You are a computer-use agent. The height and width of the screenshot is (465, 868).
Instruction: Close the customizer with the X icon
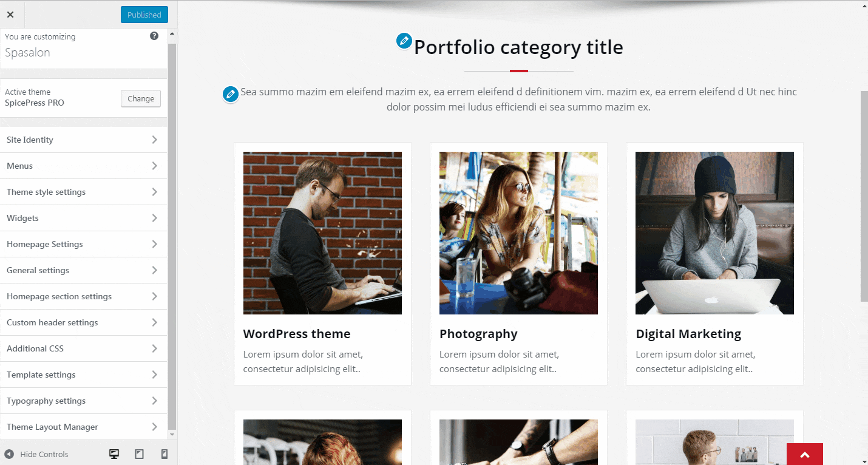click(10, 15)
